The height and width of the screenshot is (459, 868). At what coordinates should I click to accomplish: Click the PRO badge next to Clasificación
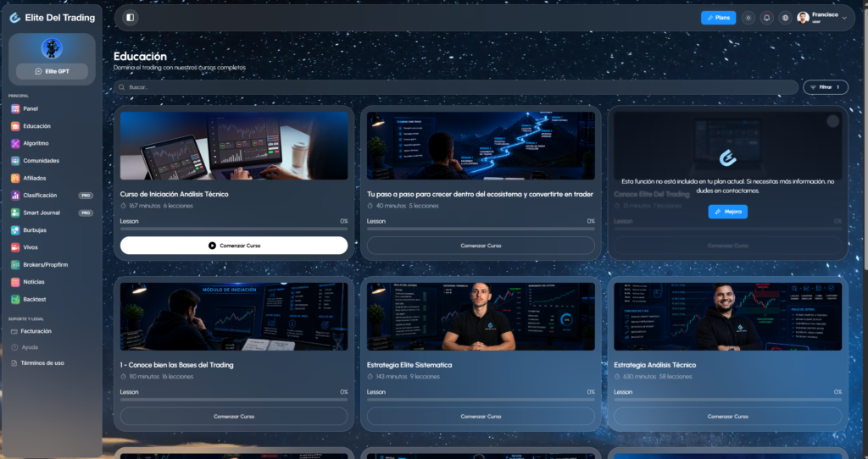pyautogui.click(x=86, y=196)
